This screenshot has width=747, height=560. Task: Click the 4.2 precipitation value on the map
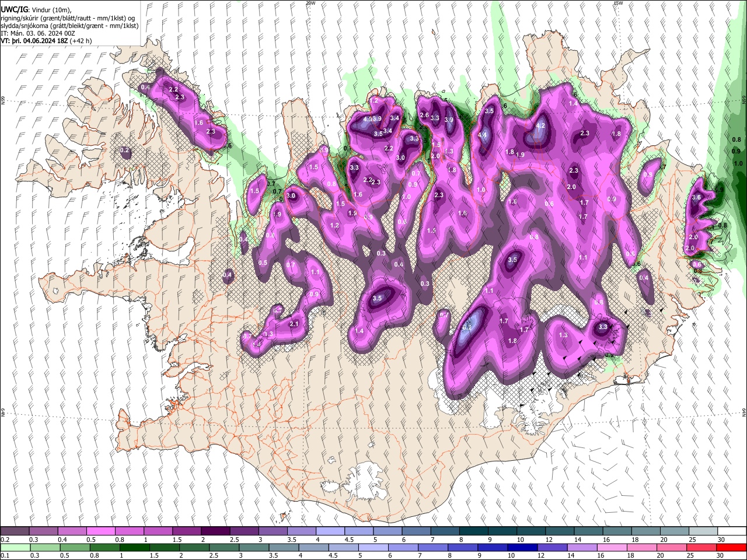(x=540, y=125)
